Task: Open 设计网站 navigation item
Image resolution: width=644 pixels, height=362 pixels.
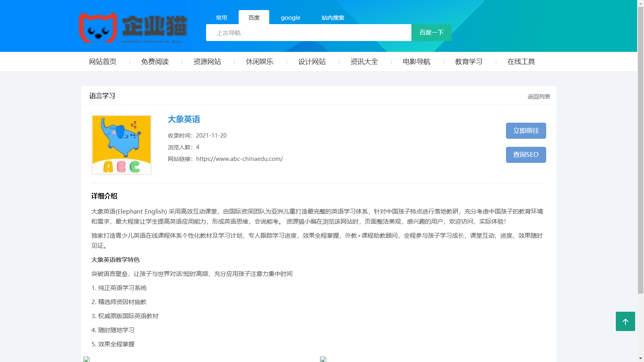Action: tap(312, 62)
